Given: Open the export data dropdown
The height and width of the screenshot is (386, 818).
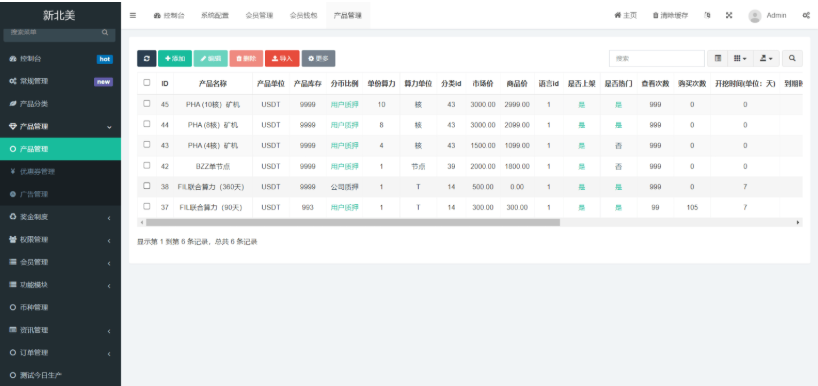Looking at the screenshot, I should (766, 58).
